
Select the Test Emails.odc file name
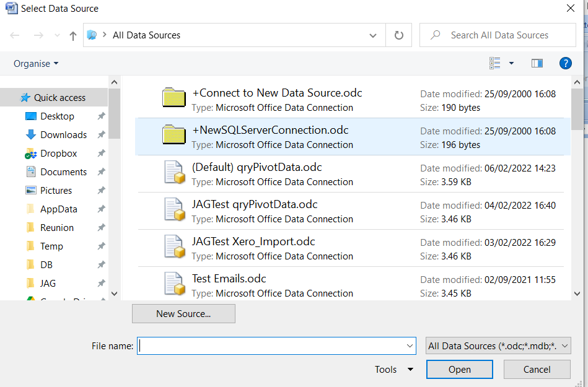pos(229,279)
